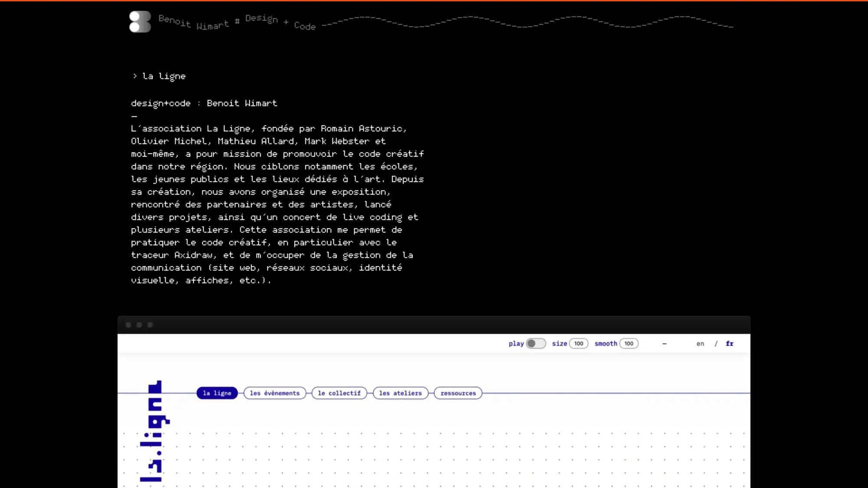Open the les évènements tab
Image resolution: width=868 pixels, height=488 pixels.
point(275,393)
